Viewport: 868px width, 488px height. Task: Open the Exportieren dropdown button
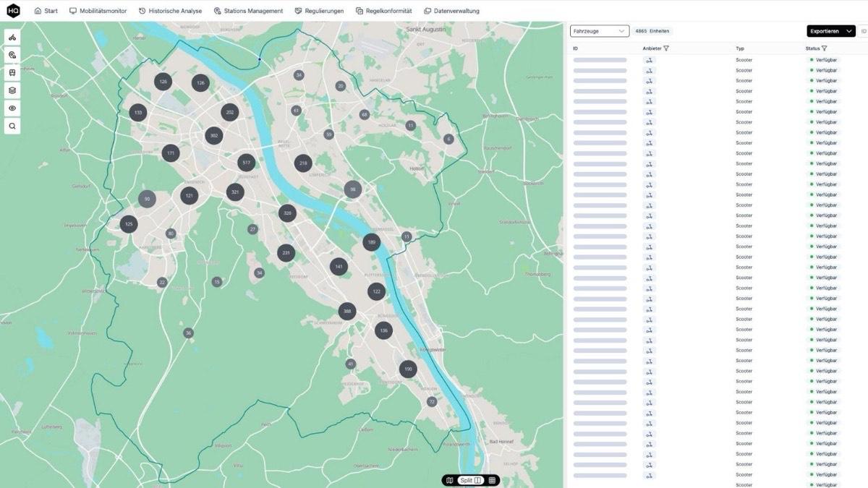tap(830, 31)
